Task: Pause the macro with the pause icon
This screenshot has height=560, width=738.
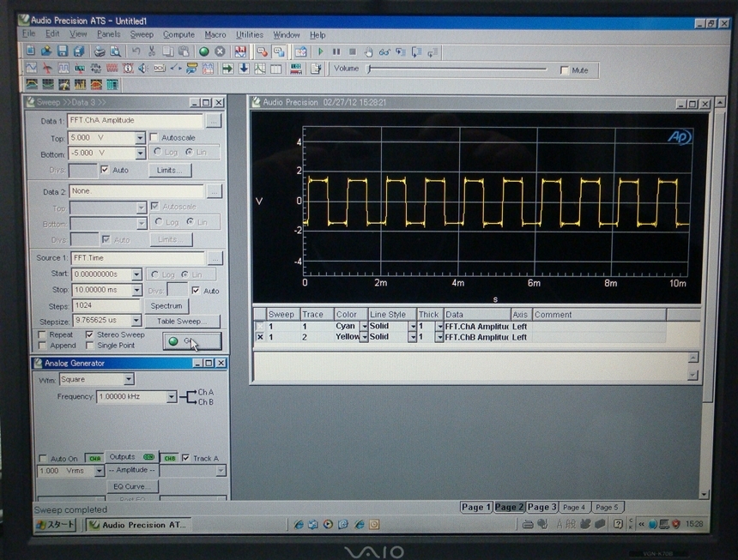Action: (x=336, y=51)
